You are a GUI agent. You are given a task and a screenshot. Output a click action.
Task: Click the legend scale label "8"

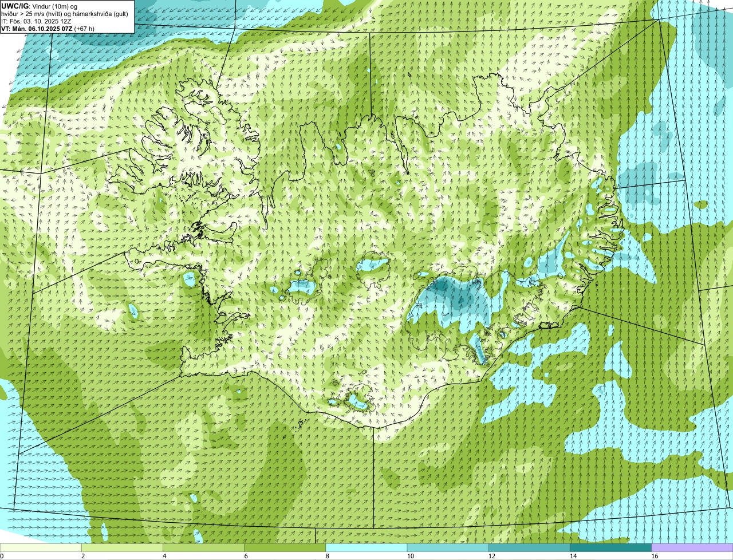click(328, 556)
